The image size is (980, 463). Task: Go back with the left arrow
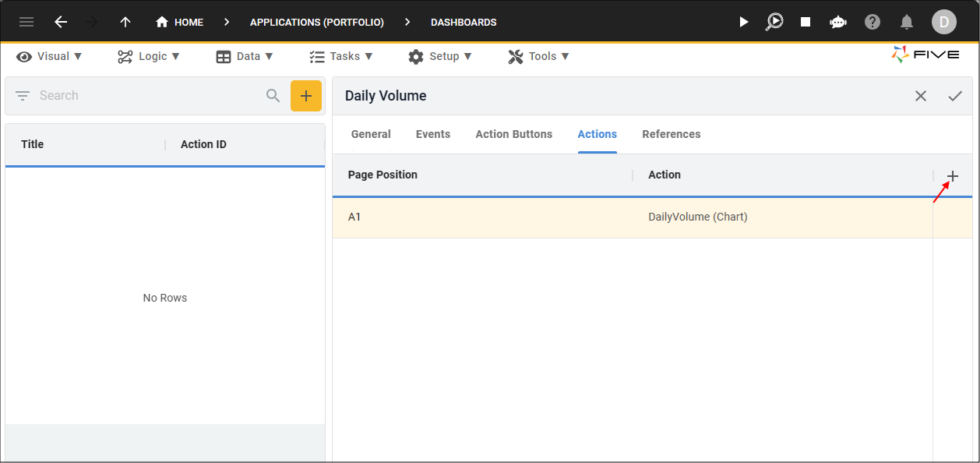point(61,22)
